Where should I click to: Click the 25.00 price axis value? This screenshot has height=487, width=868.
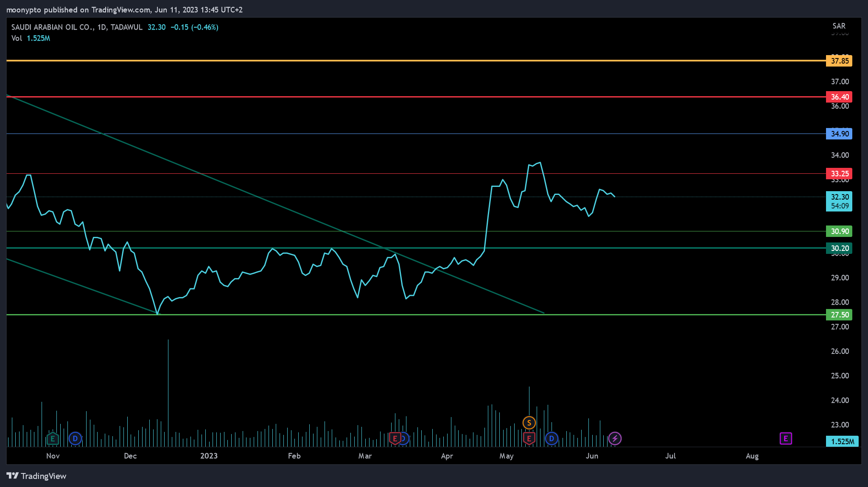840,376
